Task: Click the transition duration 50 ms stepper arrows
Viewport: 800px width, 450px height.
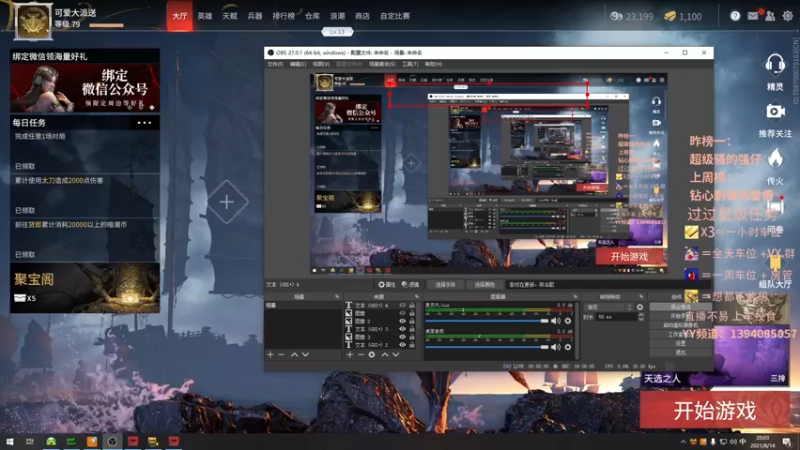Action: tap(641, 317)
